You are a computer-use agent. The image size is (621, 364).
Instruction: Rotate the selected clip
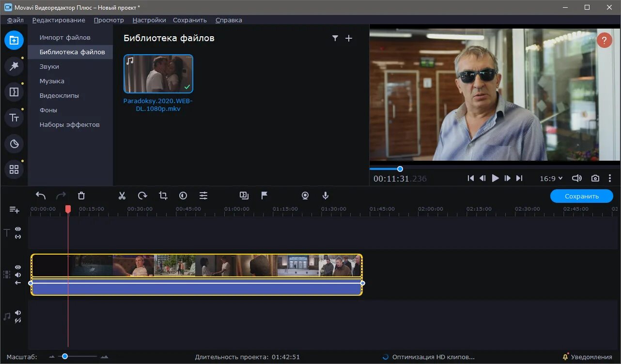pyautogui.click(x=142, y=196)
